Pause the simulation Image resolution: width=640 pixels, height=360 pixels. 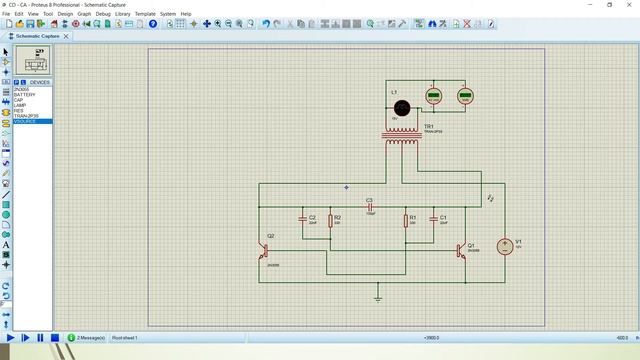(40, 338)
